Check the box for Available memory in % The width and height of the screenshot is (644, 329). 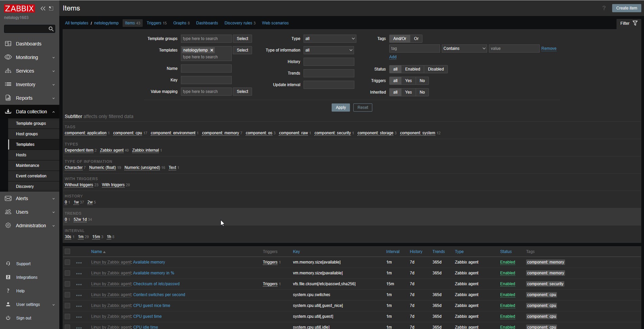[67, 273]
